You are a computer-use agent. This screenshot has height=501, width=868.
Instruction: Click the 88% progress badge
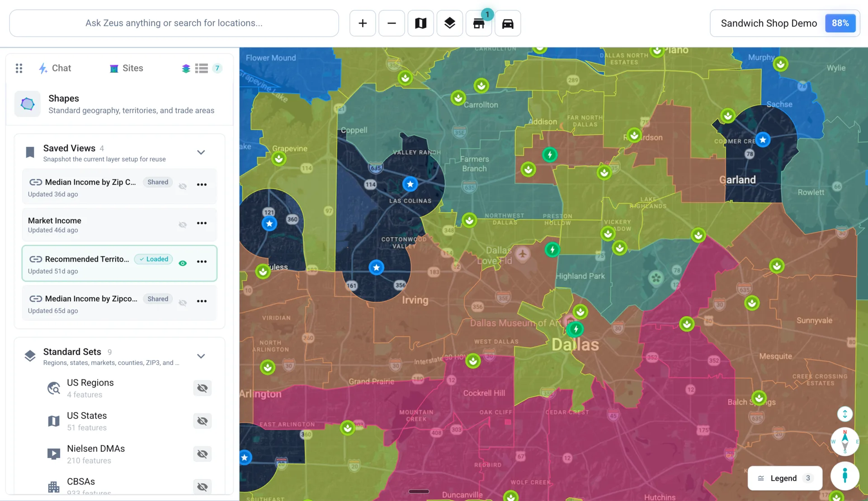[x=840, y=23]
